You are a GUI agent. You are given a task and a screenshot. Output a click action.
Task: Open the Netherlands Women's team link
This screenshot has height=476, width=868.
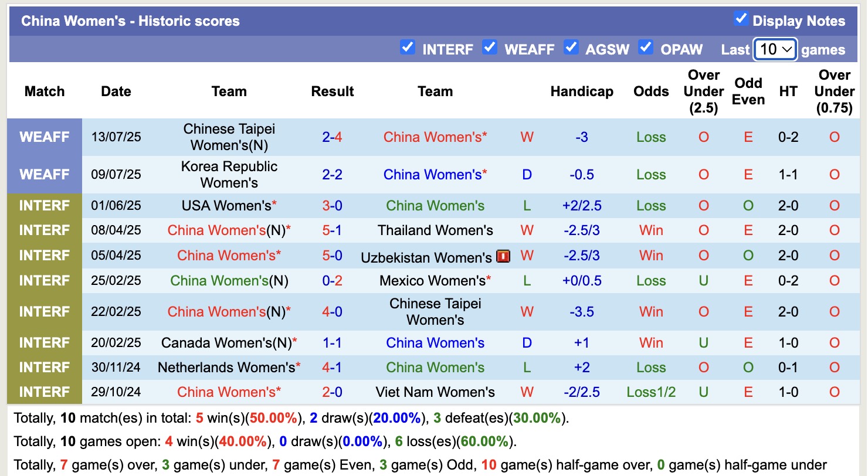click(x=226, y=368)
